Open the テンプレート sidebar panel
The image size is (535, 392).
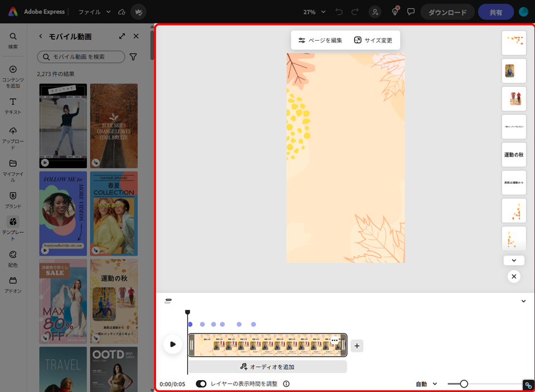pos(13,225)
